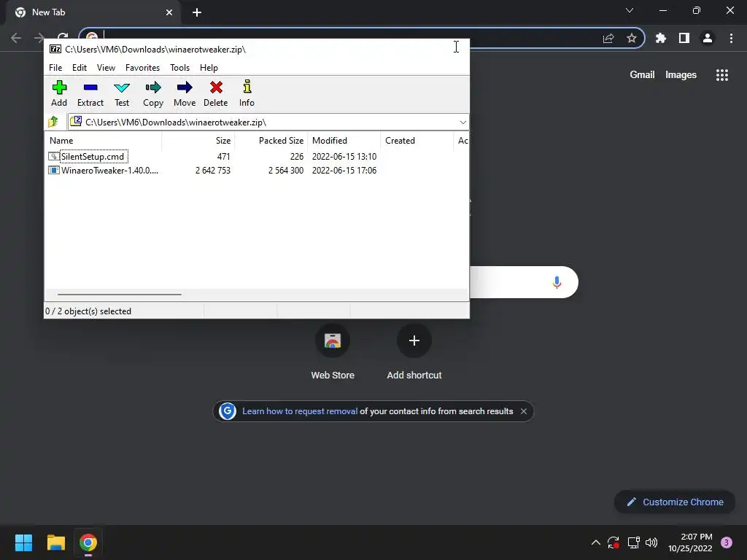Sort by Modified column header
This screenshot has height=560, width=747.
pos(344,141)
